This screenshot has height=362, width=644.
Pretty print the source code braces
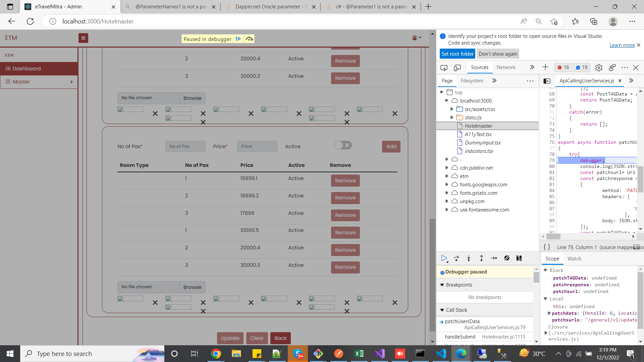(x=547, y=247)
